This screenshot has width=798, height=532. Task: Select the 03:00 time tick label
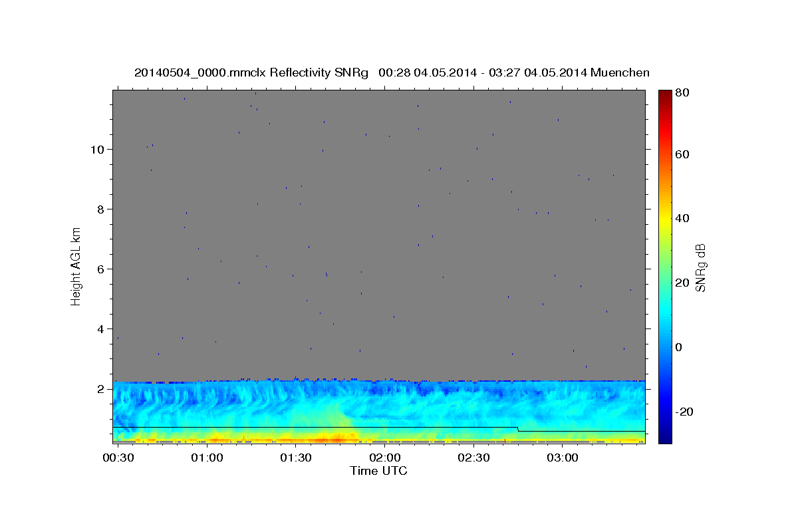563,459
